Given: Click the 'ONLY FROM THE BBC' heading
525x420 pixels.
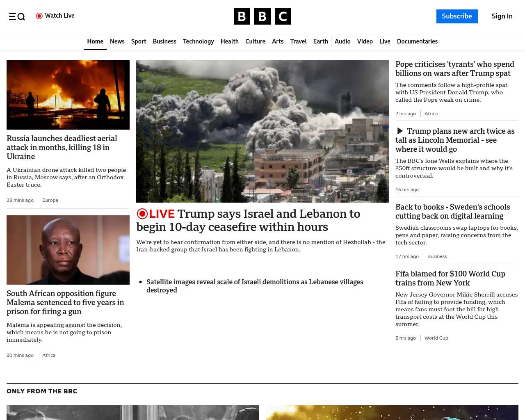Looking at the screenshot, I should pyautogui.click(x=42, y=391).
